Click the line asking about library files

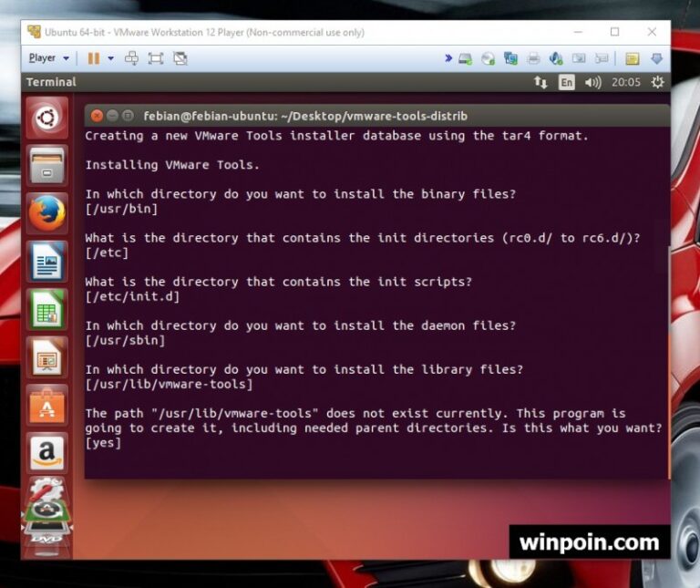click(304, 369)
